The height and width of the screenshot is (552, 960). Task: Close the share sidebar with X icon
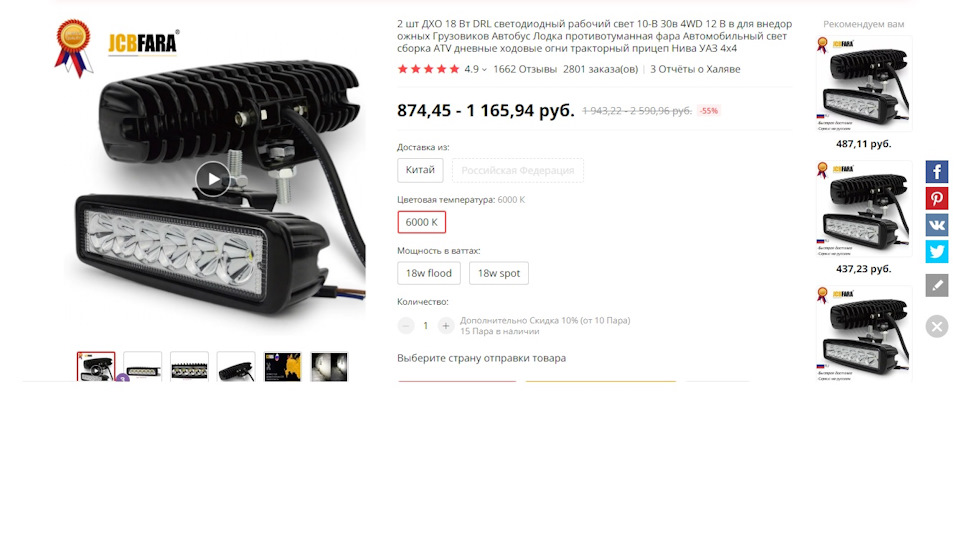coord(936,326)
